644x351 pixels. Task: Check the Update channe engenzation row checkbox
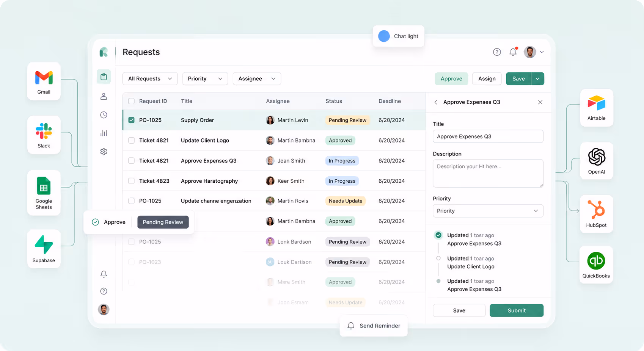point(131,201)
